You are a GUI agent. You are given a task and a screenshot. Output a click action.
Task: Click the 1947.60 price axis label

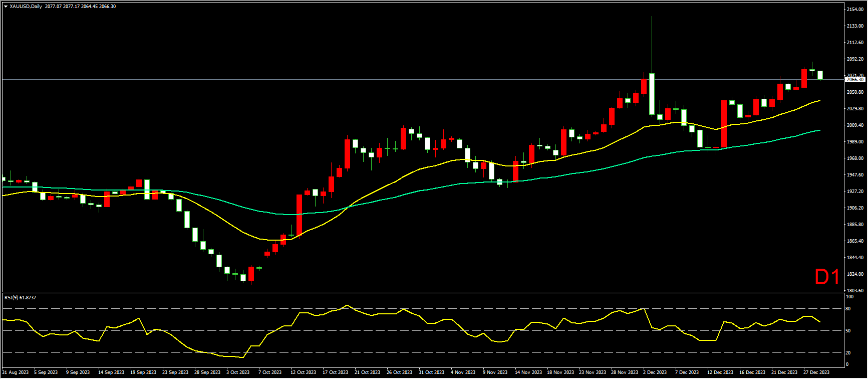click(x=854, y=175)
